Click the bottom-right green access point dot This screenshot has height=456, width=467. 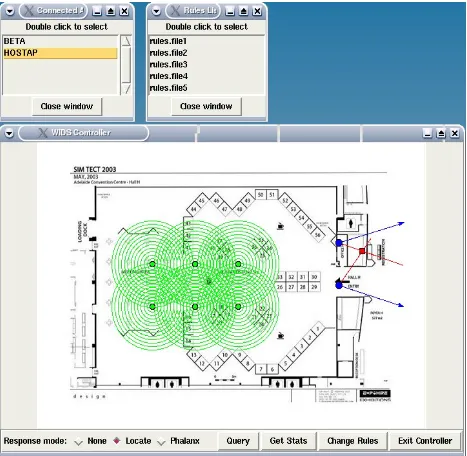tap(238, 307)
